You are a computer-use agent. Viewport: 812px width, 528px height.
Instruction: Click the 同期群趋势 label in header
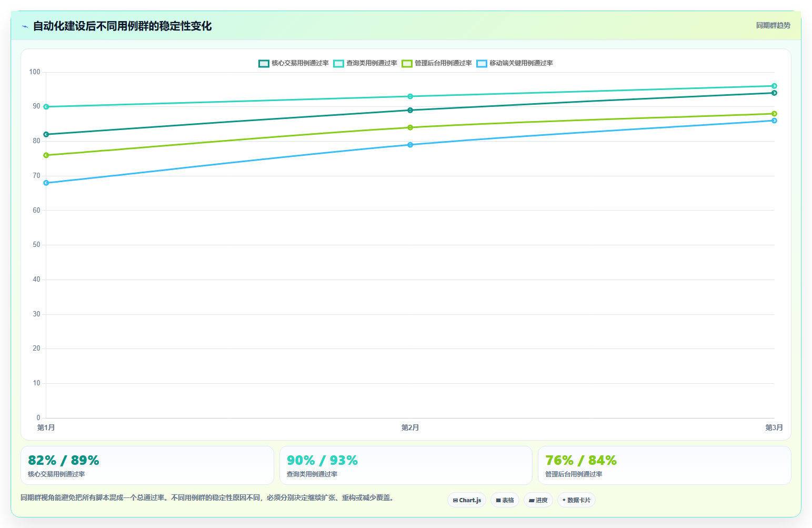[x=773, y=25]
